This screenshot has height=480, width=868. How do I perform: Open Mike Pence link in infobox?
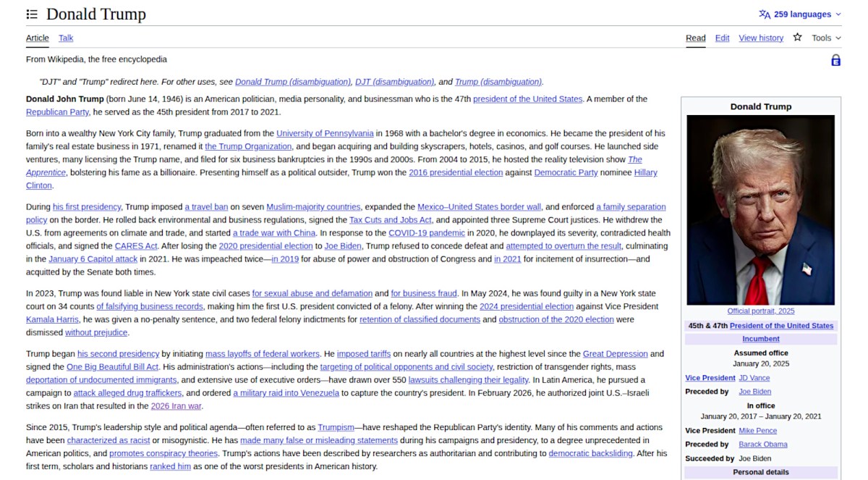tap(757, 431)
